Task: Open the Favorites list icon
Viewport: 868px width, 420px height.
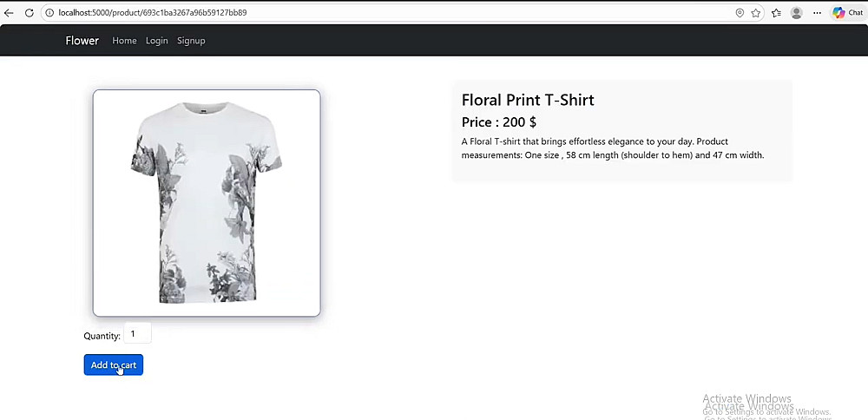Action: click(x=776, y=13)
